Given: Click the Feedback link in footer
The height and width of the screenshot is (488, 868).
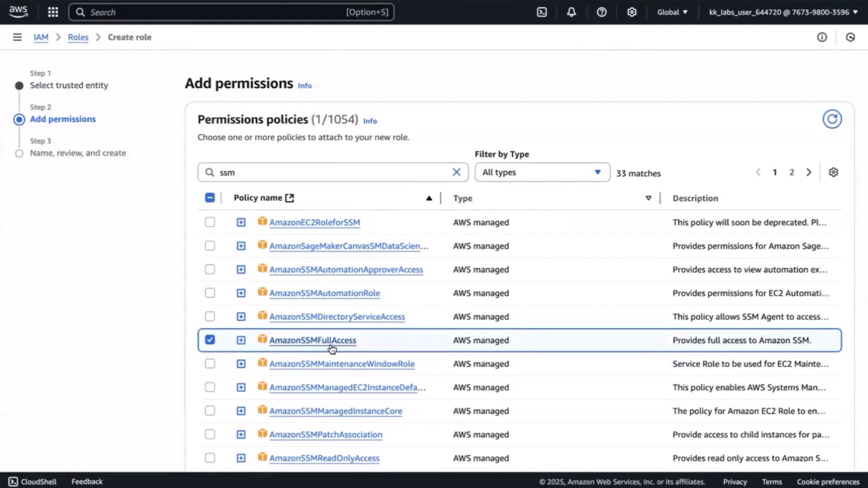Looking at the screenshot, I should [87, 482].
